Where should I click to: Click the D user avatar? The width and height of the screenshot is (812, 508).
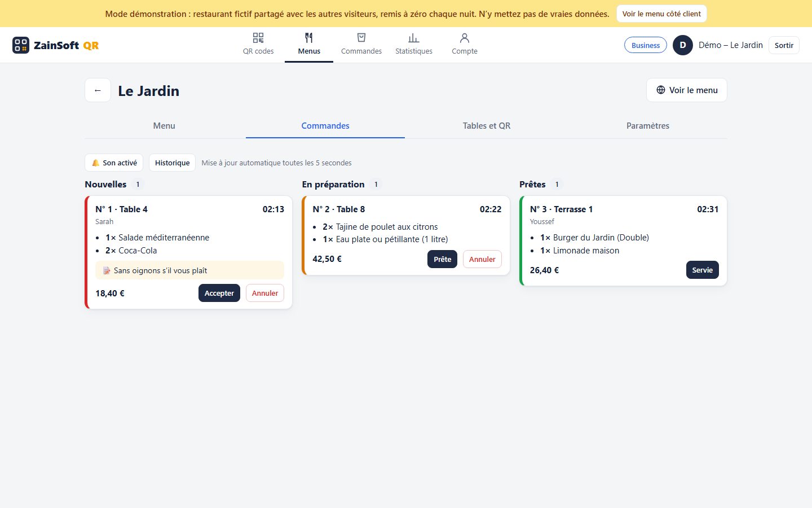click(x=683, y=45)
